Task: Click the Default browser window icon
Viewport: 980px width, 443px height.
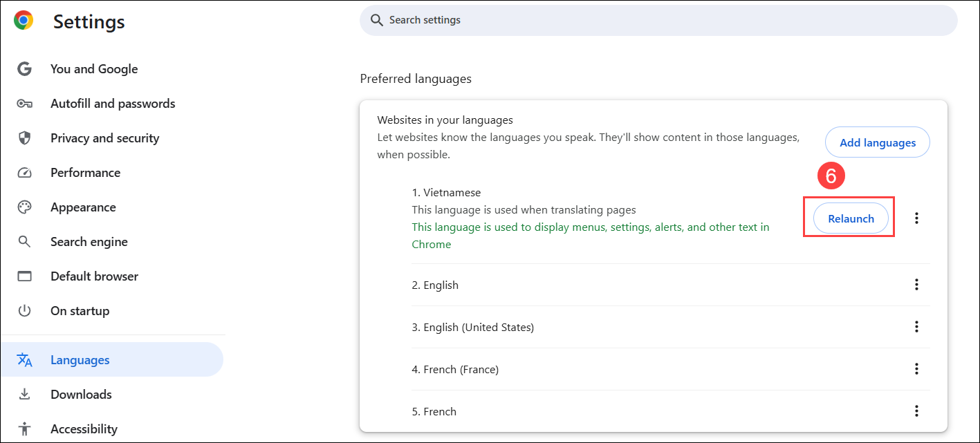Action: pos(25,276)
